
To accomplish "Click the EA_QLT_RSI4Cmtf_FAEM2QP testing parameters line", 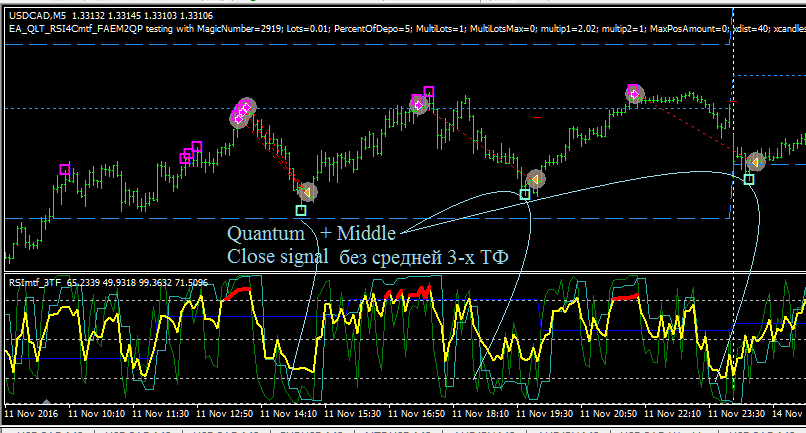I will pos(407,29).
